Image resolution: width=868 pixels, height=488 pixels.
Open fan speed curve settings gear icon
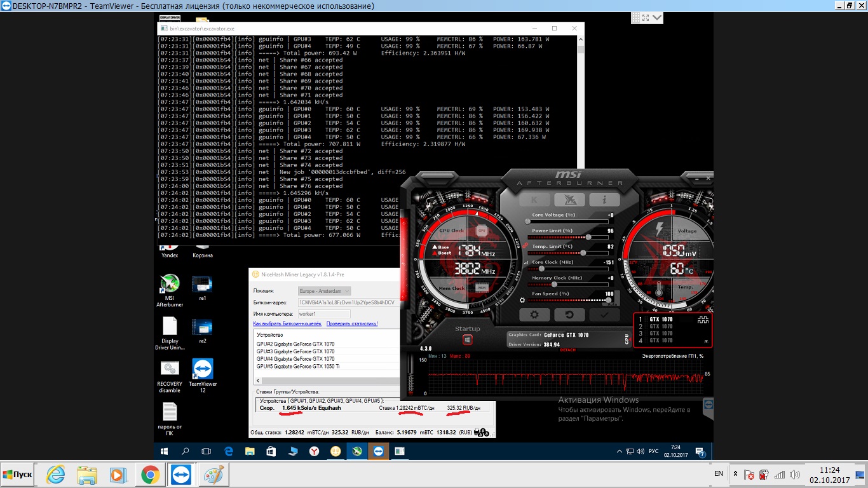tap(522, 301)
